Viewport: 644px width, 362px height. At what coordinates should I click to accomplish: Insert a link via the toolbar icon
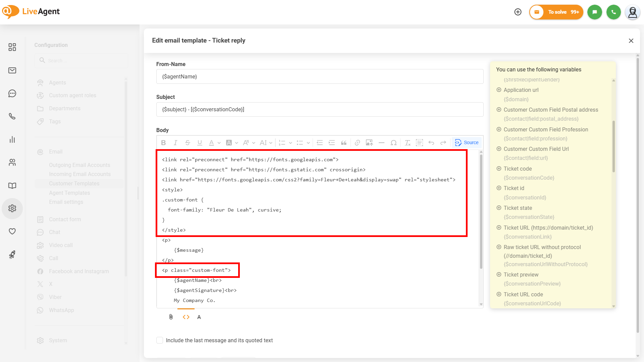click(x=357, y=143)
